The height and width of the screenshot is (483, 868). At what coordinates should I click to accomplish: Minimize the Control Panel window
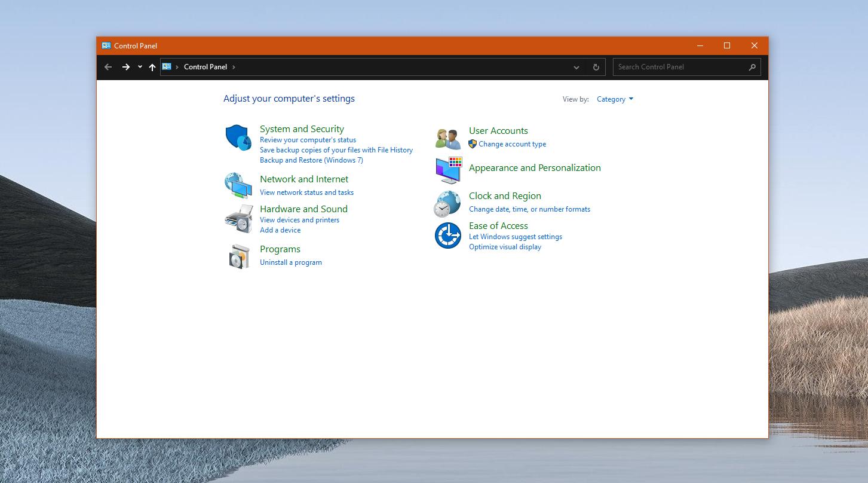coord(700,45)
